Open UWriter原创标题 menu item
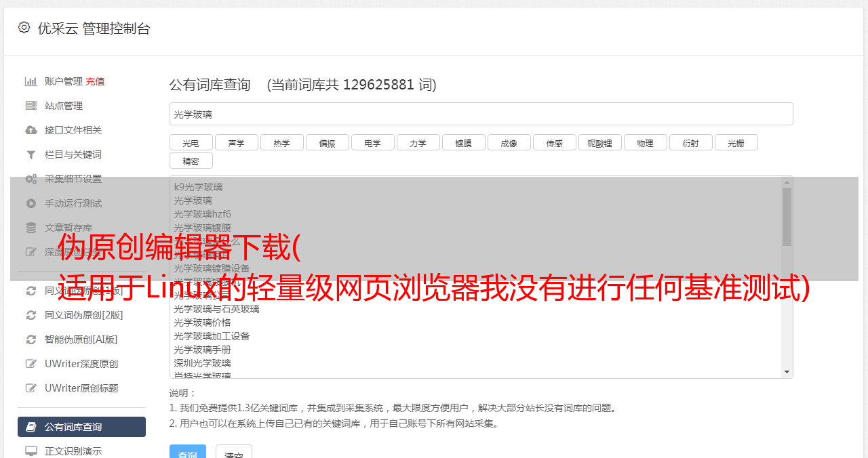The height and width of the screenshot is (458, 868). [81, 388]
